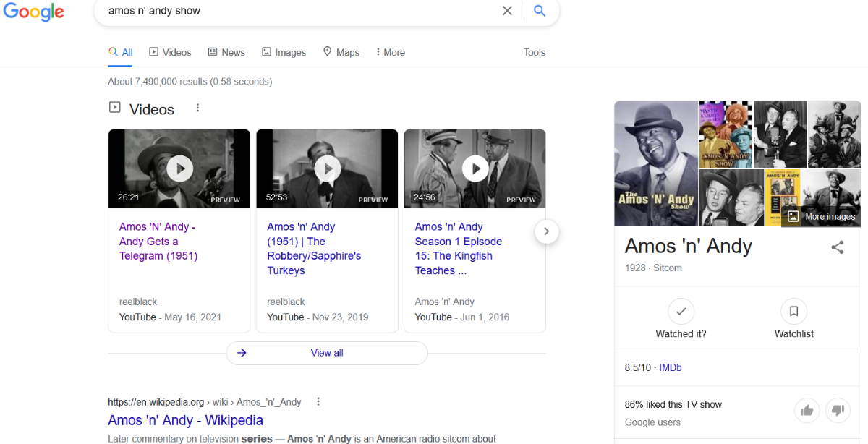
Task: Add show to Watchlist
Action: tap(793, 312)
